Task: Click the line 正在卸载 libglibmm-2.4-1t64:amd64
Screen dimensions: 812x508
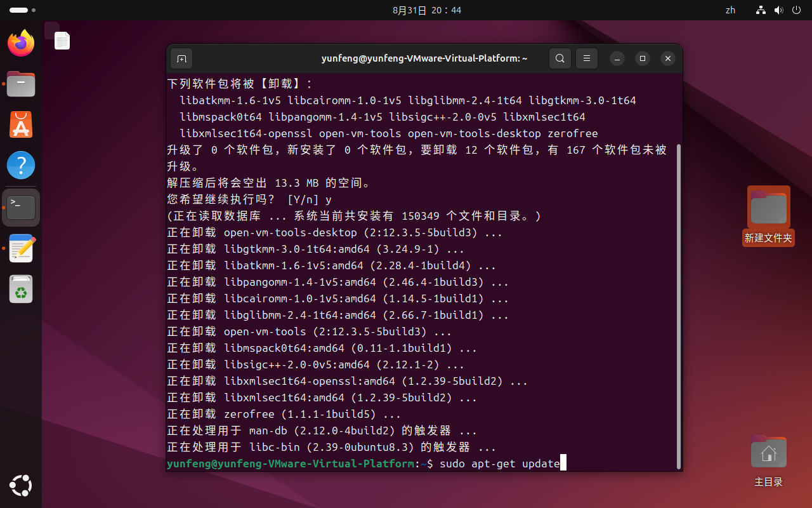Action: 337,315
